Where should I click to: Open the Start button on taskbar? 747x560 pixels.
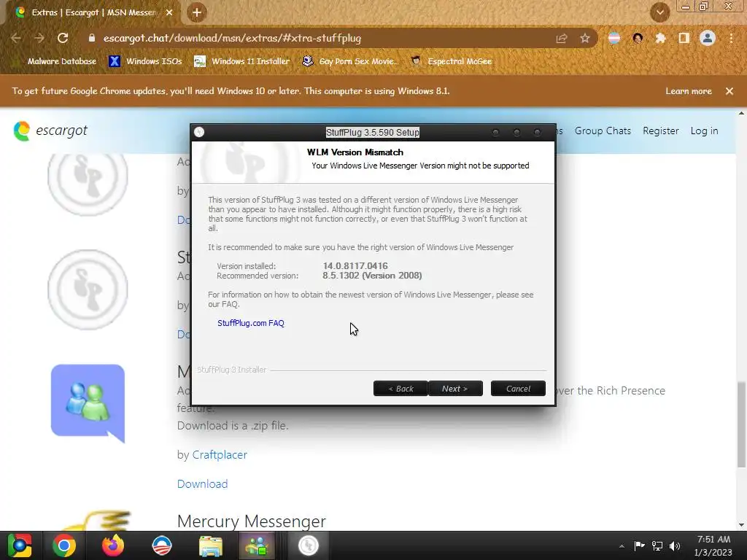(20, 545)
